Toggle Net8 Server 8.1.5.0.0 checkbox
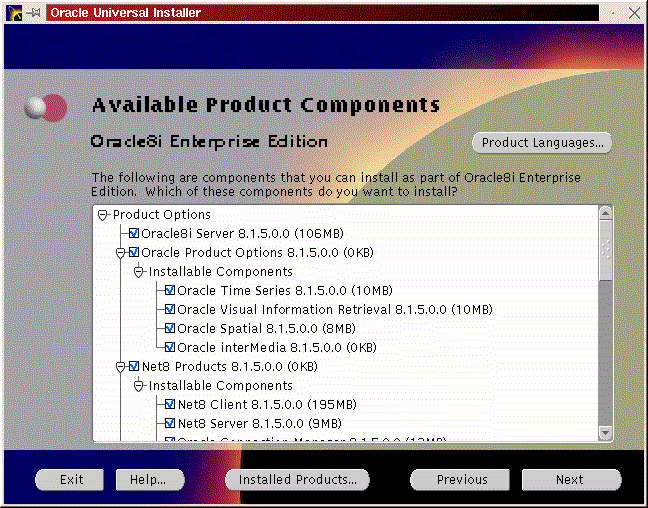 click(170, 424)
